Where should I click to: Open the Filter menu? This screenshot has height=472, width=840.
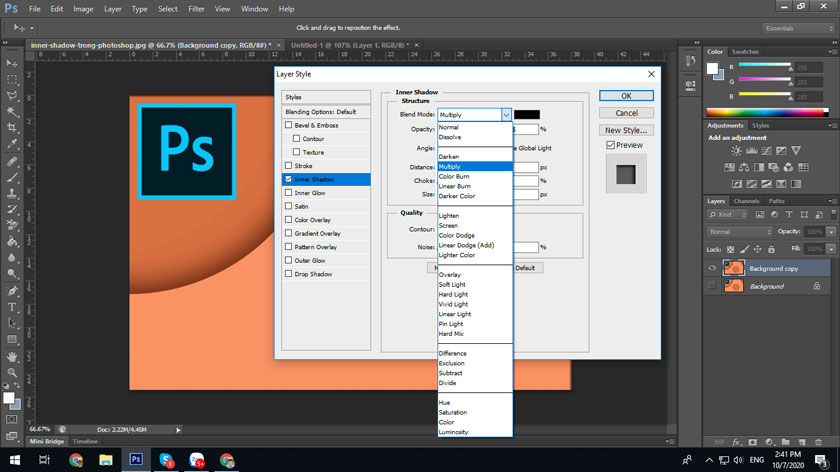tap(196, 9)
